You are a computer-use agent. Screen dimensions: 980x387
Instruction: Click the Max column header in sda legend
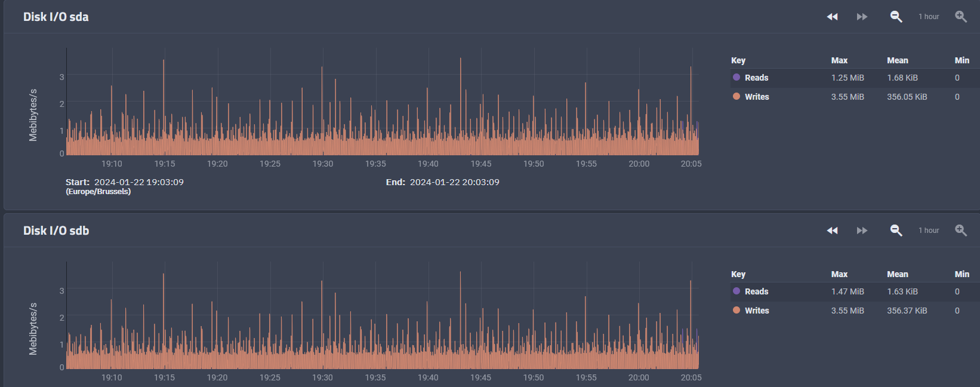pos(839,60)
